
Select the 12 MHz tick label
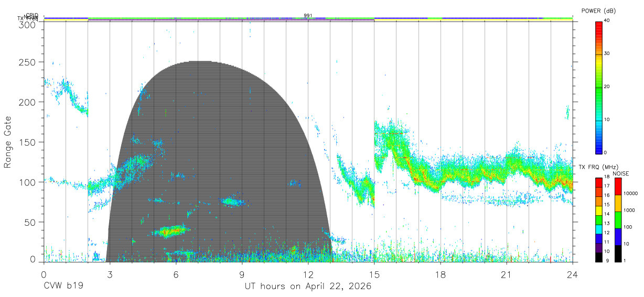click(x=606, y=233)
